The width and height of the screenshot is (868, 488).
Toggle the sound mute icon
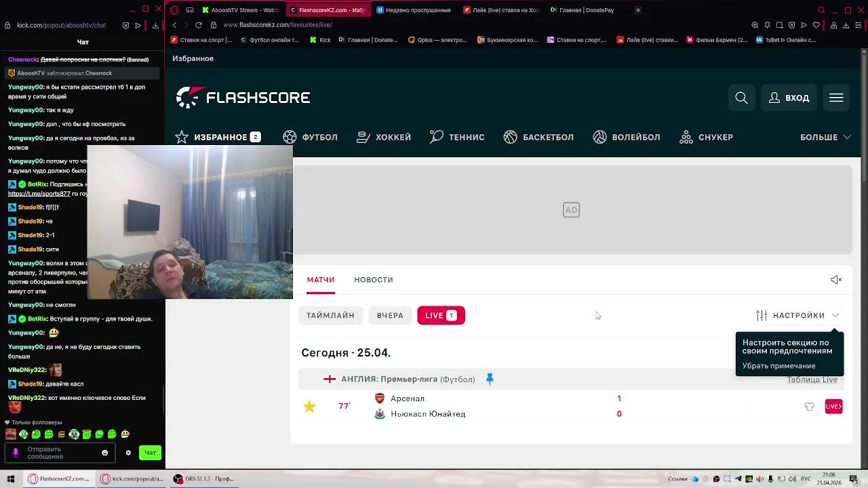click(836, 280)
